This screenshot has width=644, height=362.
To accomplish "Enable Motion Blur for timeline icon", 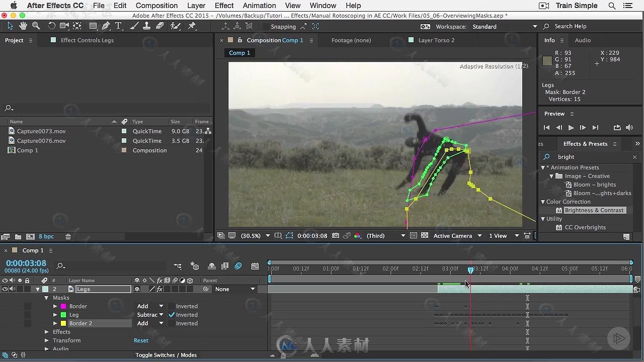I will pyautogui.click(x=238, y=266).
